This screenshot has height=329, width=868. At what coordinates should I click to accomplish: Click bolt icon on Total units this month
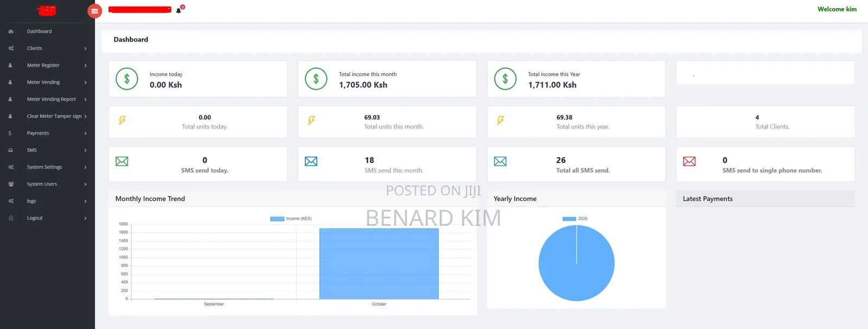point(311,121)
